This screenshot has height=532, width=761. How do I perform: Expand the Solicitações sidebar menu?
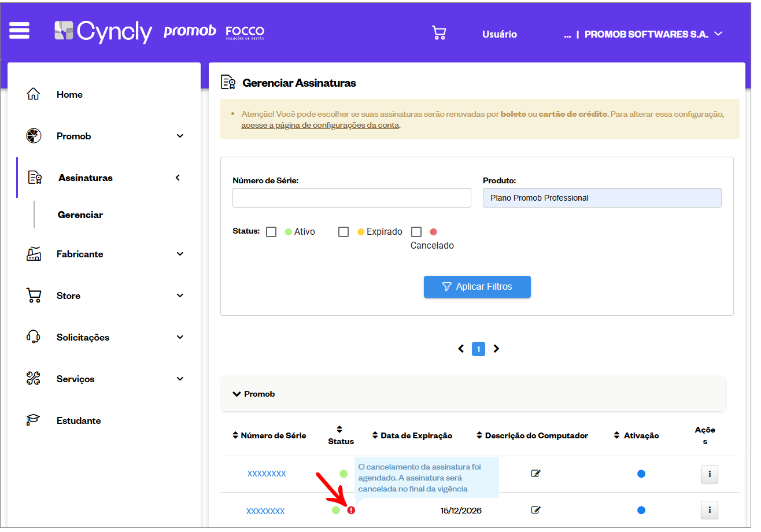(x=180, y=337)
